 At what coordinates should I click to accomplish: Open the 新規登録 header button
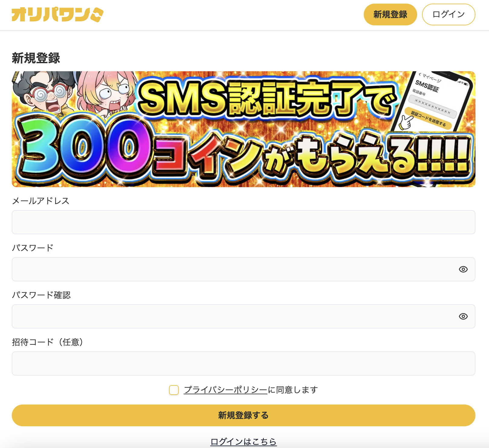click(390, 14)
